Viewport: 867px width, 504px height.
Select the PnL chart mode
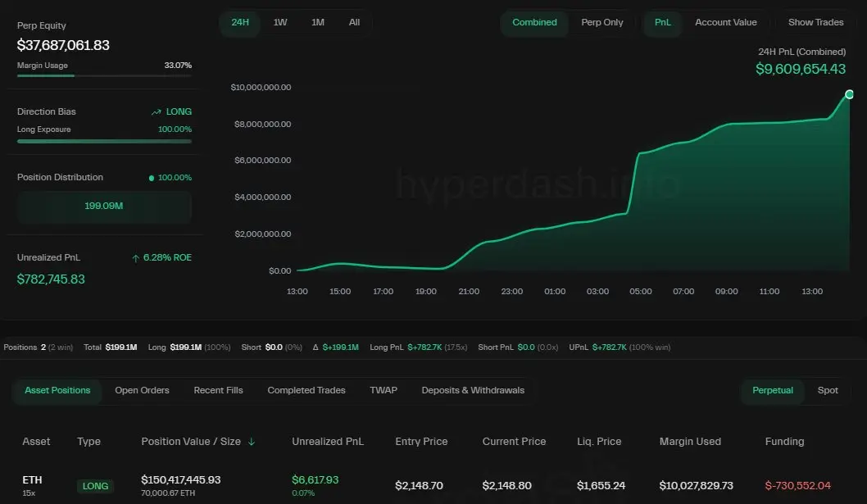(x=662, y=23)
